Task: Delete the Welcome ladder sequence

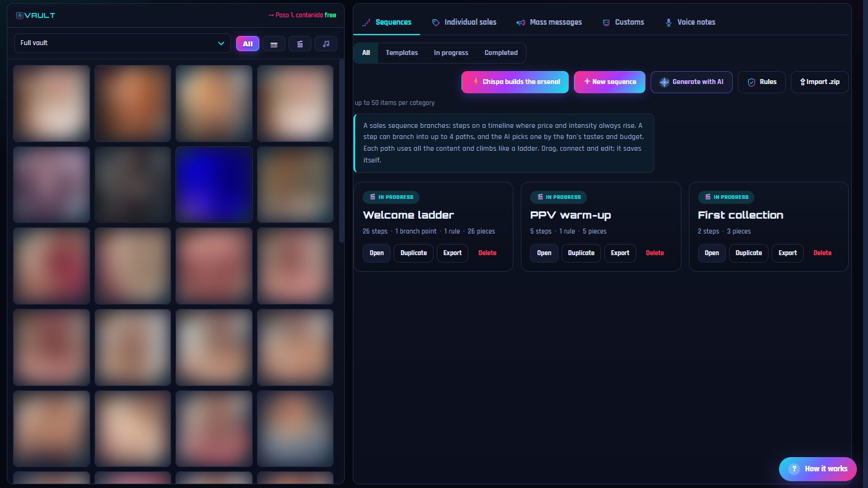Action: (x=487, y=253)
